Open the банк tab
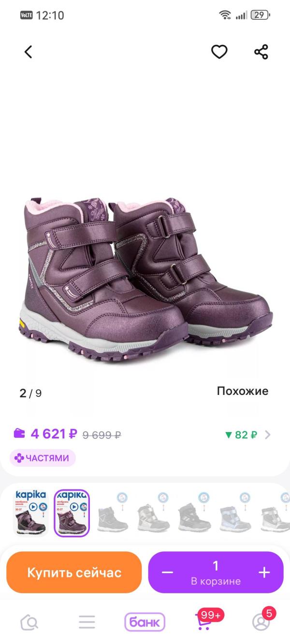Viewport: 290px width, 644px height. click(x=145, y=622)
